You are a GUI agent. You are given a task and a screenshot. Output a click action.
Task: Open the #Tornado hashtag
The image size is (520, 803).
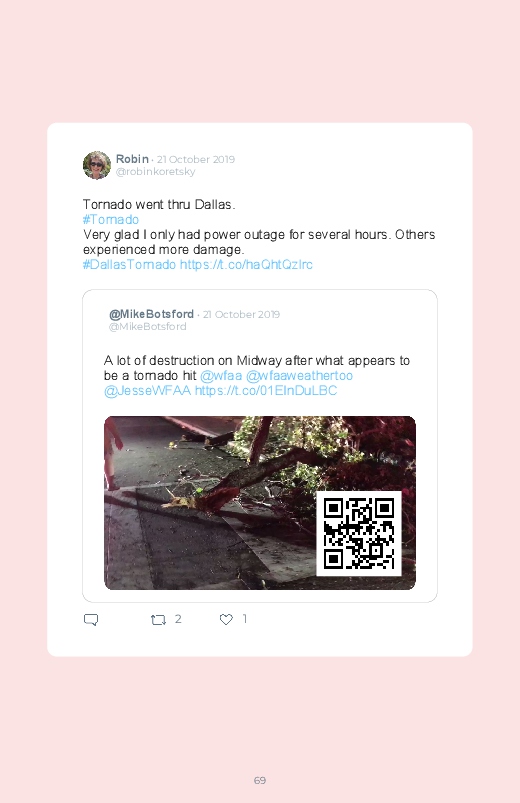(x=111, y=220)
